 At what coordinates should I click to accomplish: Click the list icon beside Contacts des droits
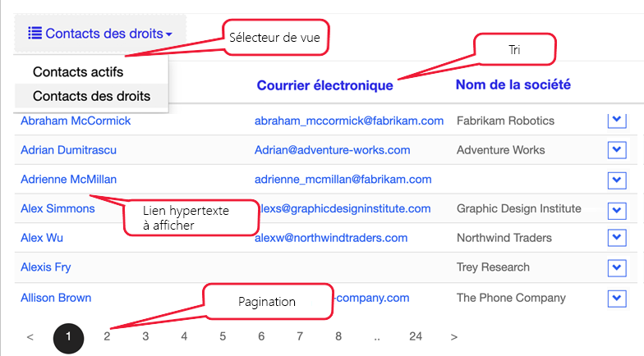tap(34, 33)
